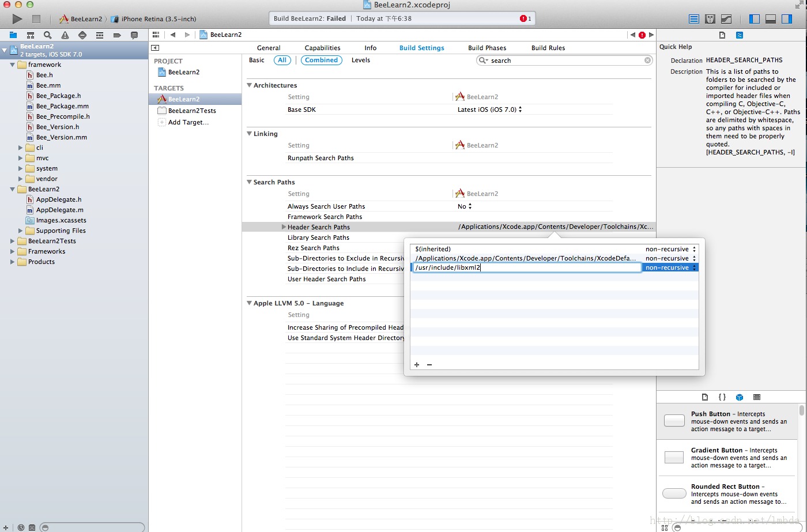
Task: Toggle the debug area visibility
Action: [x=771, y=19]
